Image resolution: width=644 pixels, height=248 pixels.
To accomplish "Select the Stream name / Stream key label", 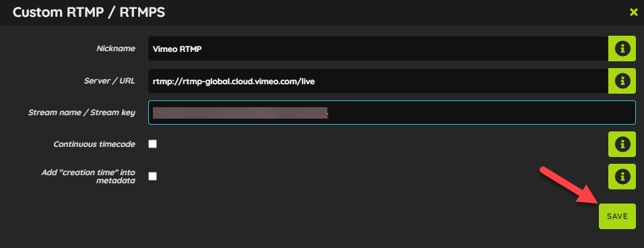I will tap(82, 113).
